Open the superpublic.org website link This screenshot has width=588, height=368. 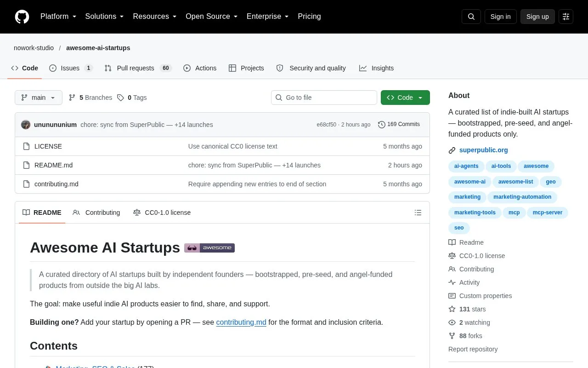tap(484, 150)
